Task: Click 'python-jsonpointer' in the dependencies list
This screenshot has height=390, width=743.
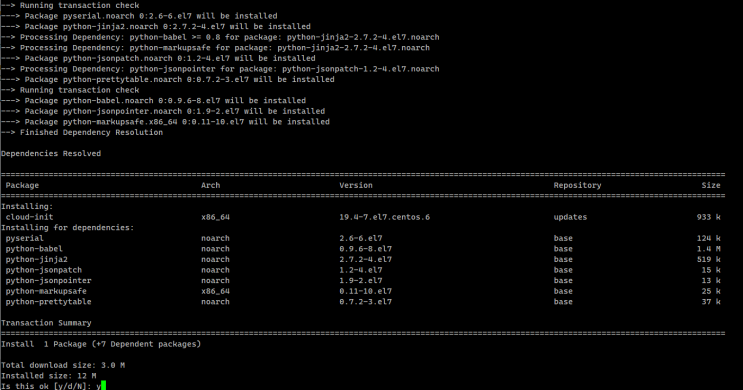Action: [x=48, y=281]
